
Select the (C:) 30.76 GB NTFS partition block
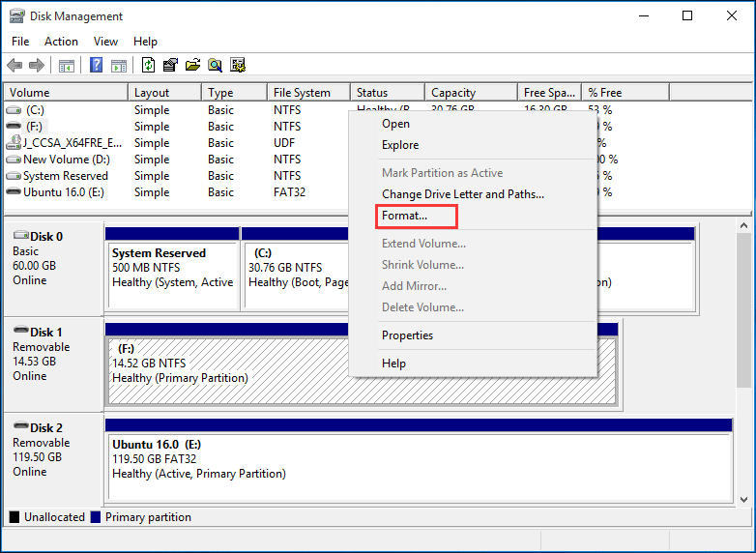tap(297, 275)
